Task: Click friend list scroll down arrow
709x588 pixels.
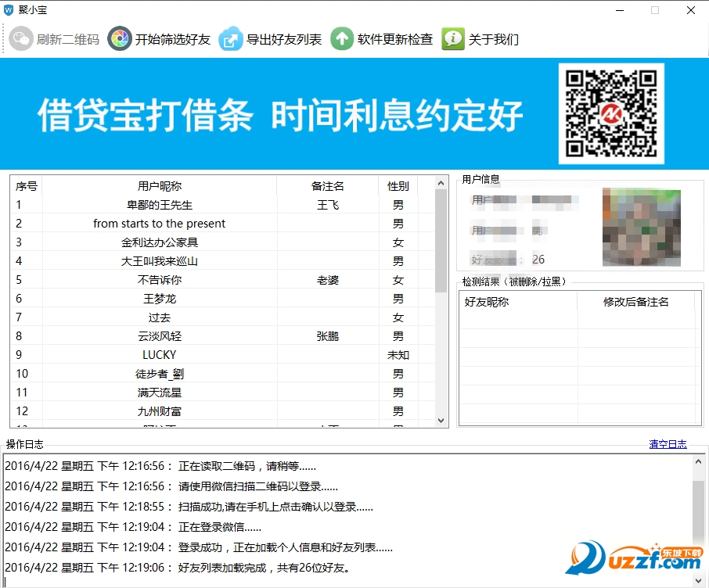Action: 441,421
